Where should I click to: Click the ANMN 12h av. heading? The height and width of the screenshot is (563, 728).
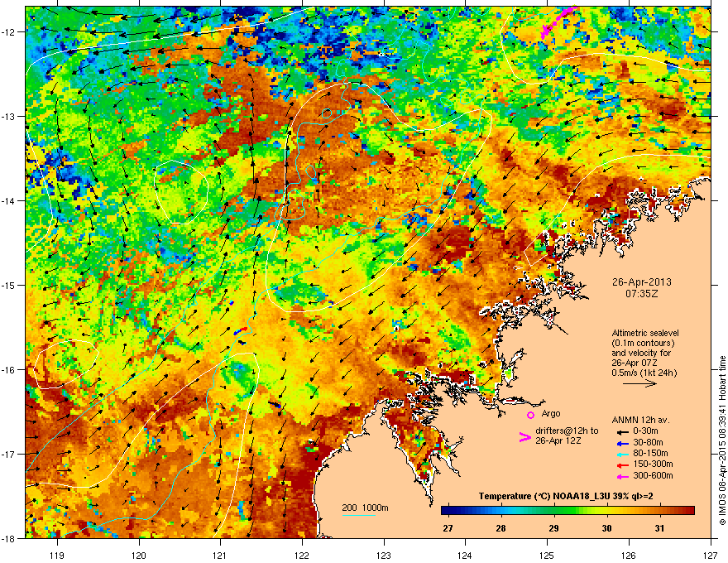click(640, 421)
